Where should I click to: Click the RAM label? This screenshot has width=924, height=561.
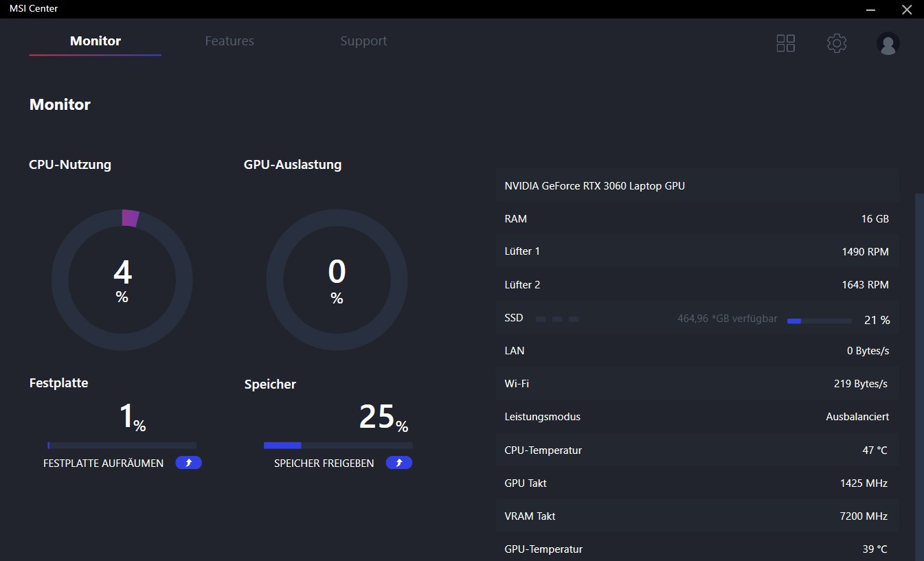(516, 219)
